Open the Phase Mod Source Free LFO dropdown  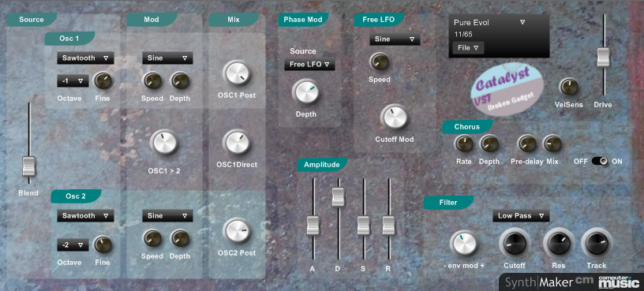coord(309,65)
